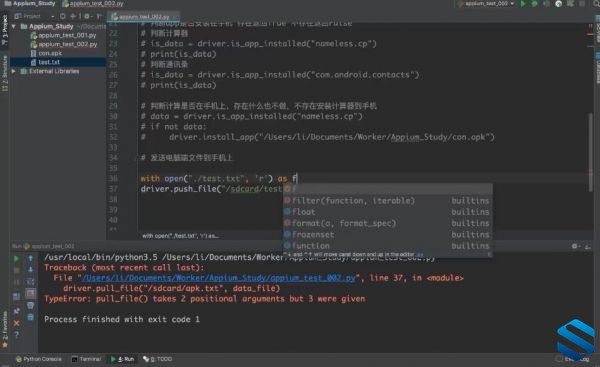Screen dimensions: 600x367
Task: Rerun the program from the Run panel
Action: [x=16, y=259]
